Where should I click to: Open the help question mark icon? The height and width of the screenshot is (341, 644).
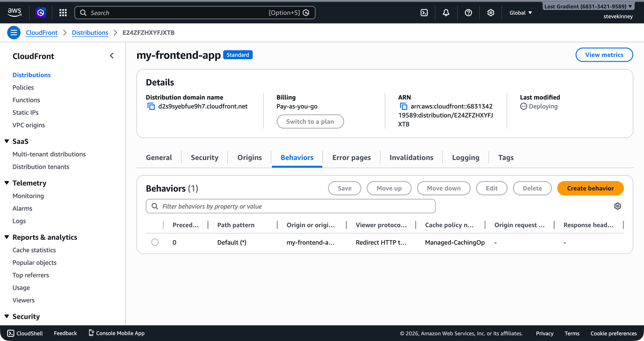pos(469,13)
